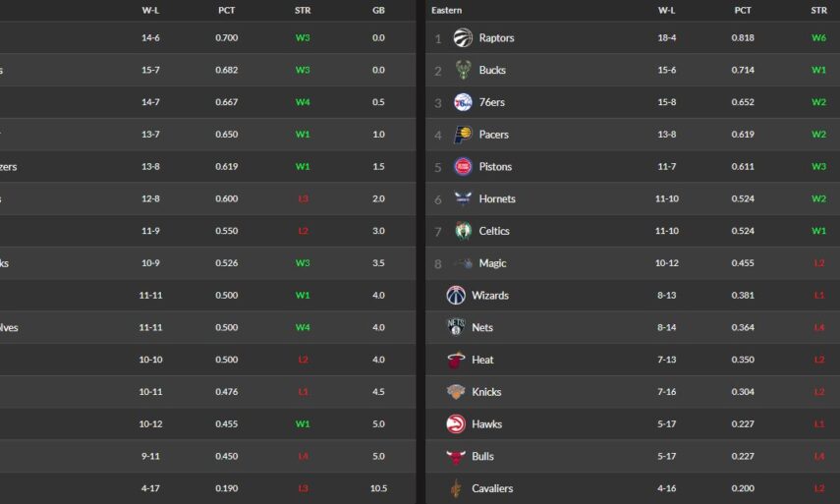Open the Bulls team link

coord(482,457)
